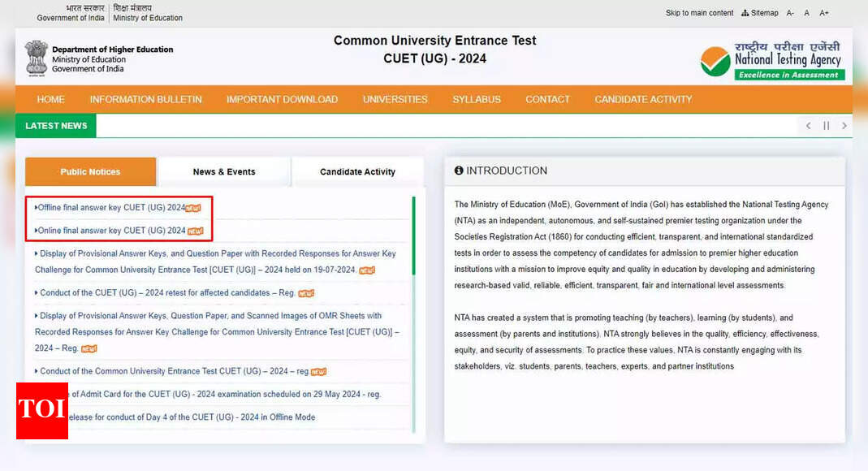868x471 pixels.
Task: Click the Sitemap tree icon
Action: click(x=745, y=13)
